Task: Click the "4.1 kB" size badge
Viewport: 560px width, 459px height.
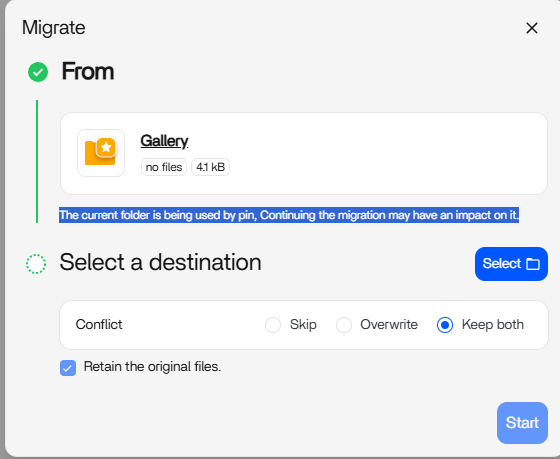Action: click(210, 167)
